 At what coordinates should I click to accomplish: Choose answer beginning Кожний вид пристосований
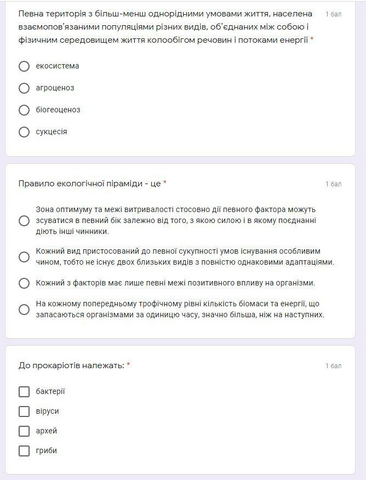24,257
